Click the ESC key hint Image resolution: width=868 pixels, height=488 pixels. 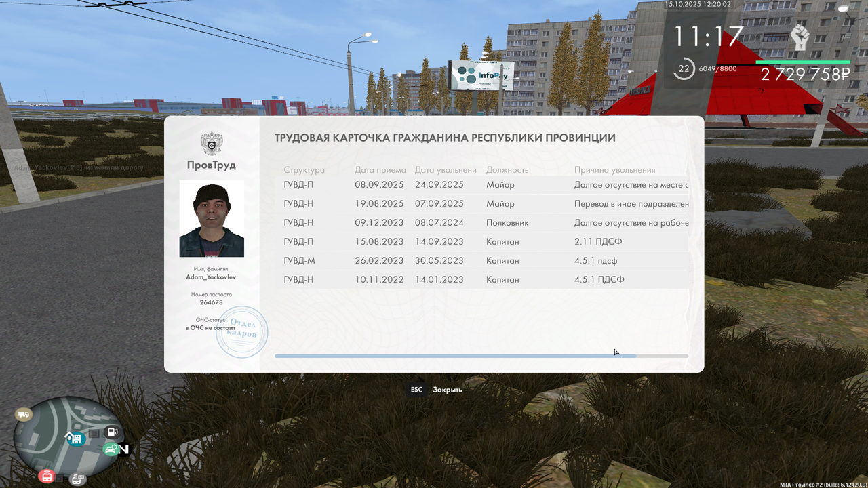416,390
